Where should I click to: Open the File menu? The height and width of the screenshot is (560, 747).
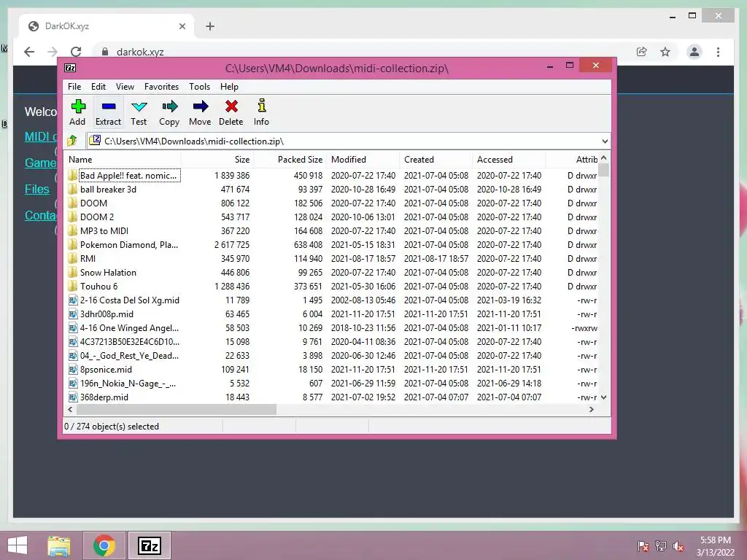click(x=74, y=87)
